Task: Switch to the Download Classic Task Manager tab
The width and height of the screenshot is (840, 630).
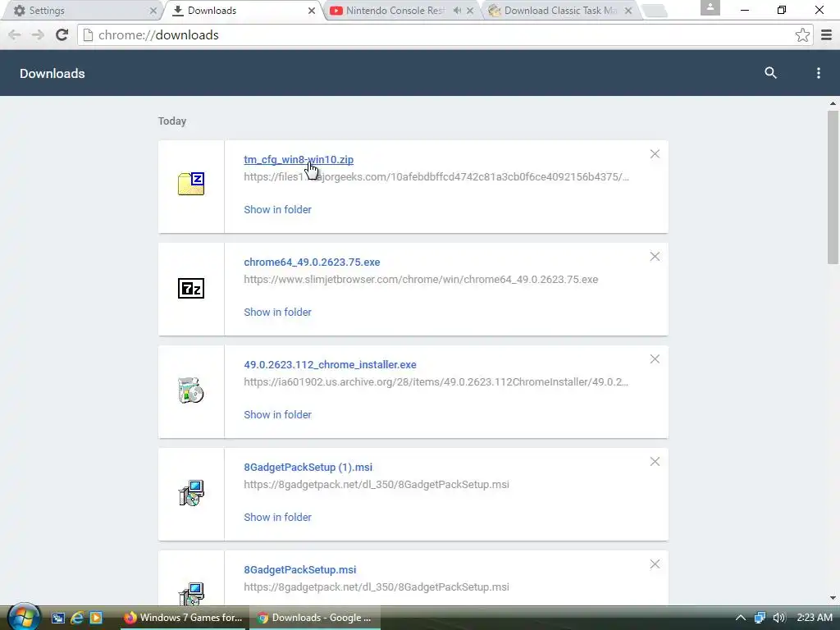Action: click(x=561, y=11)
